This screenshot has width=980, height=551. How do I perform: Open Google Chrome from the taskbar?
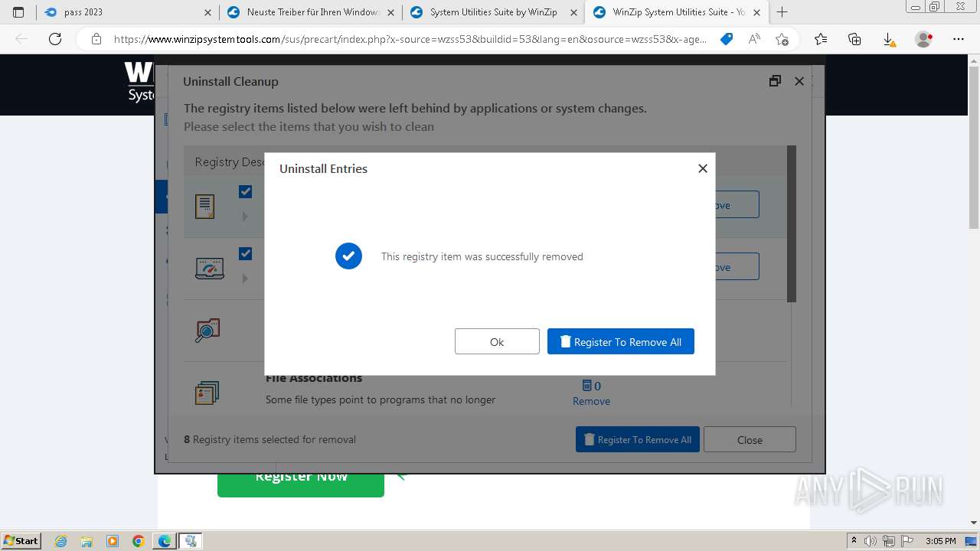(139, 541)
